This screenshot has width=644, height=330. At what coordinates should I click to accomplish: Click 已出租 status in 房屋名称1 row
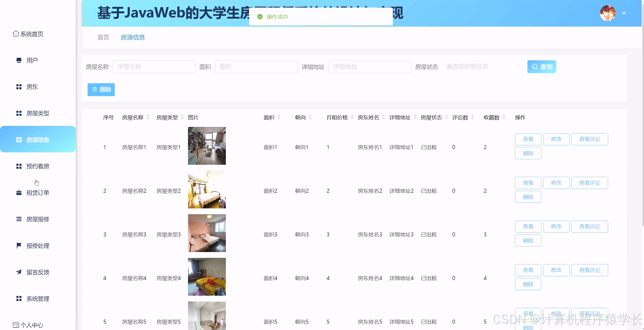click(x=429, y=147)
